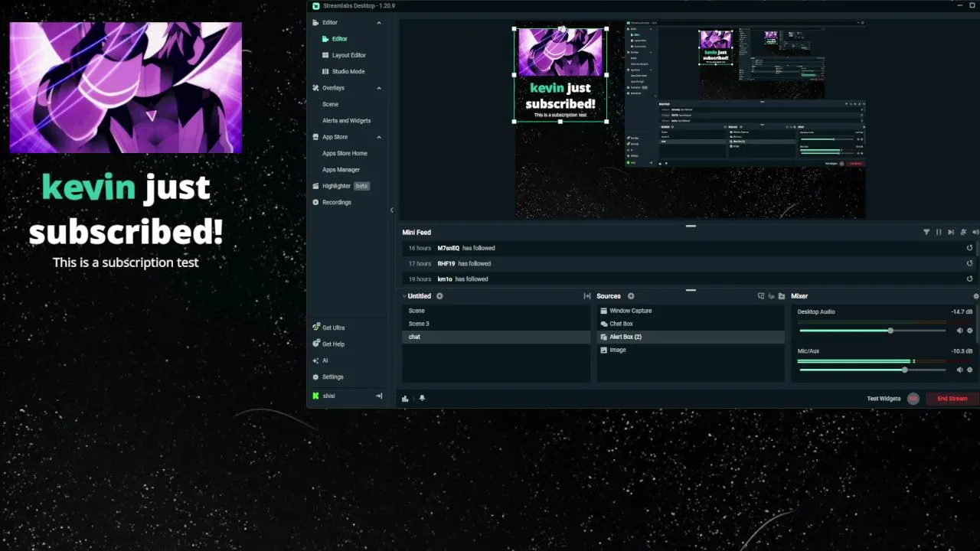Collapse the App Store section chevron
The height and width of the screenshot is (551, 980).
378,137
